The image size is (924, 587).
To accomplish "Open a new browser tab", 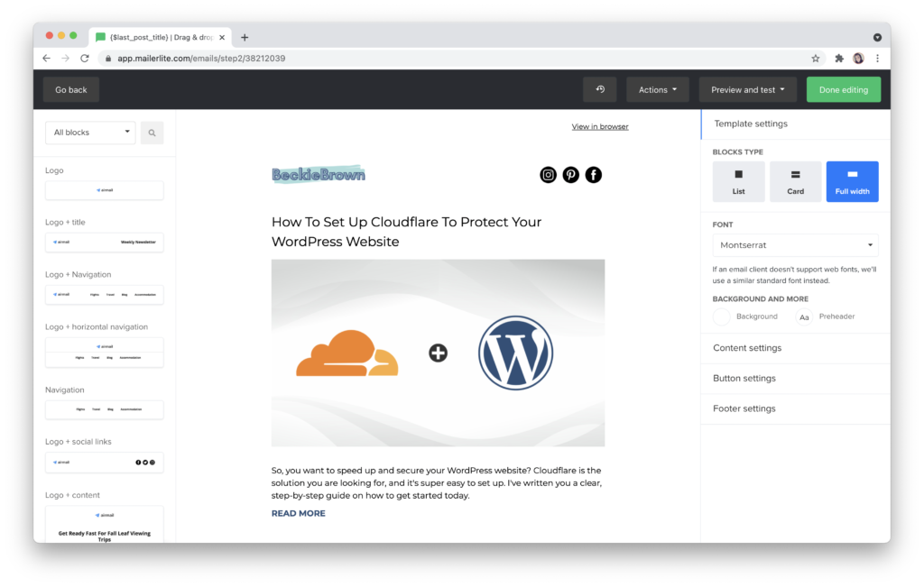I will coord(245,37).
